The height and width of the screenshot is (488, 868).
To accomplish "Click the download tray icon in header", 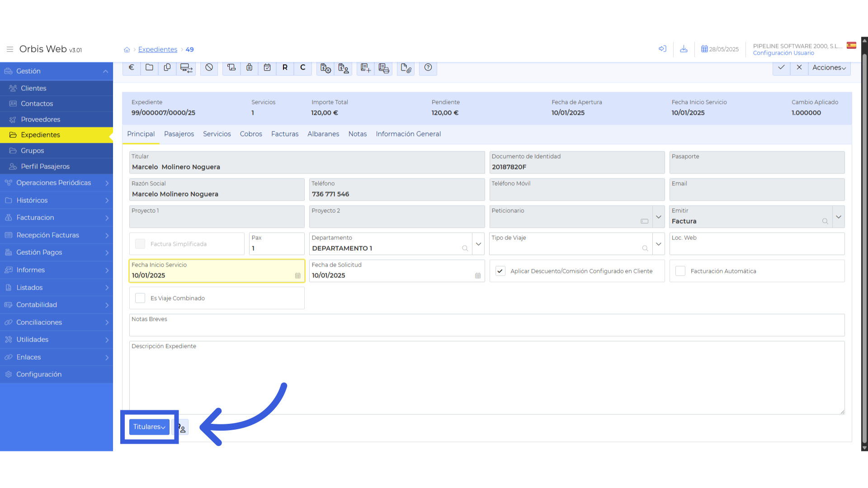I will click(x=684, y=49).
